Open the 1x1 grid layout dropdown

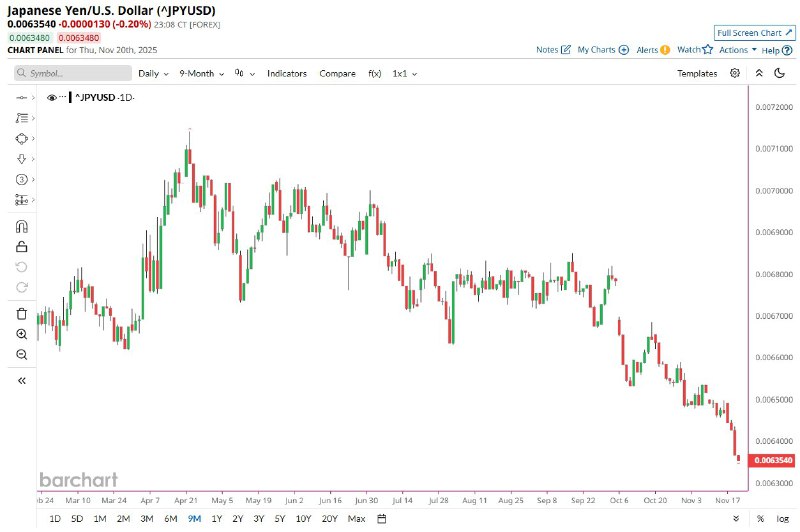coord(405,73)
